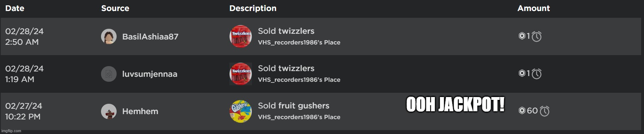The image size is (644, 134).
Task: Click the Robux icon on the BasilAshiaa87 row
Action: [x=522, y=36]
